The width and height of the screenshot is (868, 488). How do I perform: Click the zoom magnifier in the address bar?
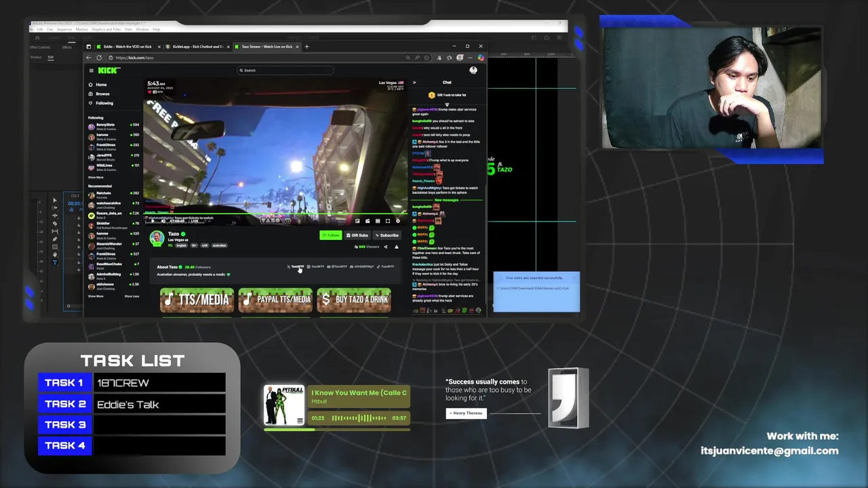[x=408, y=58]
